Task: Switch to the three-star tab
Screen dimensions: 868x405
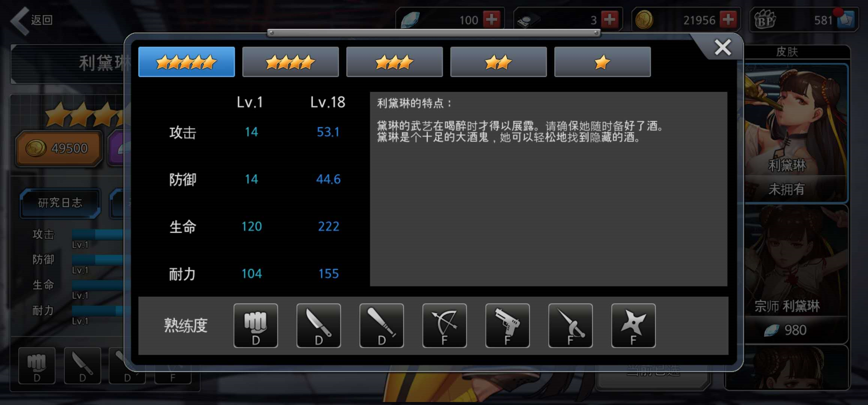Action: pyautogui.click(x=395, y=62)
